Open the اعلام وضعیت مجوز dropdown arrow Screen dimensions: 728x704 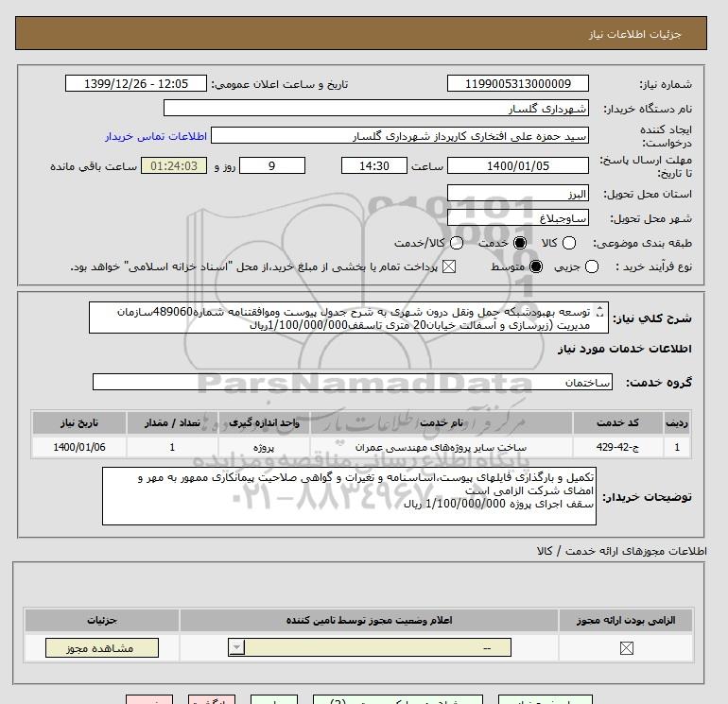pyautogui.click(x=236, y=647)
